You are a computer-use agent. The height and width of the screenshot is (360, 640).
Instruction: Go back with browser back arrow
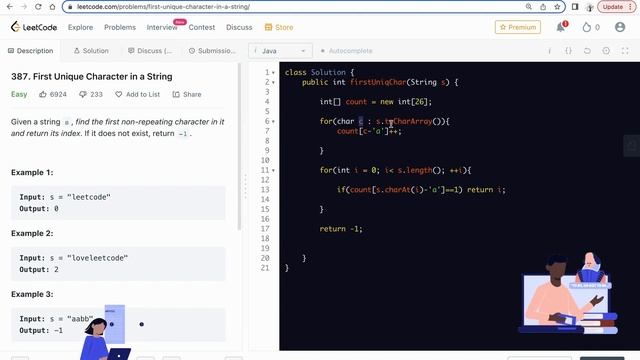pyautogui.click(x=10, y=7)
